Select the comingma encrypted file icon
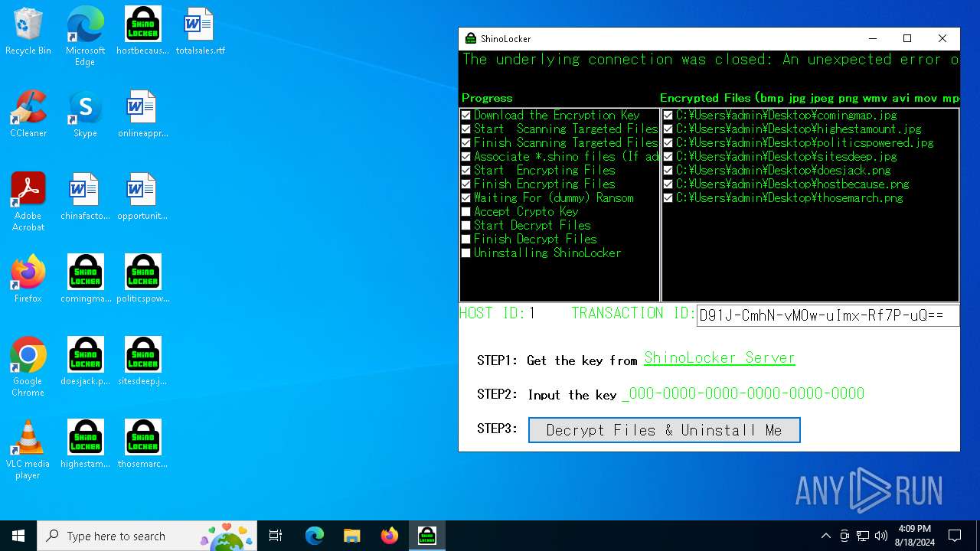Viewport: 980px width, 551px height. click(x=85, y=280)
